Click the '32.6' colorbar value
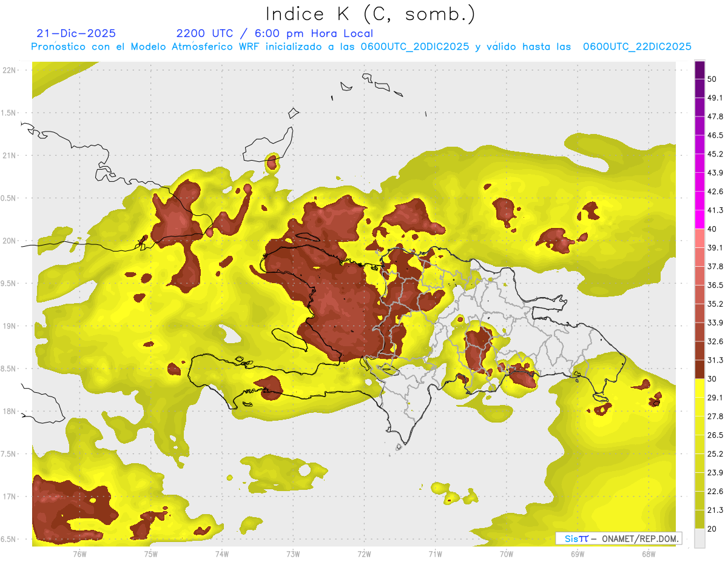Image resolution: width=728 pixels, height=562 pixels. [x=715, y=341]
